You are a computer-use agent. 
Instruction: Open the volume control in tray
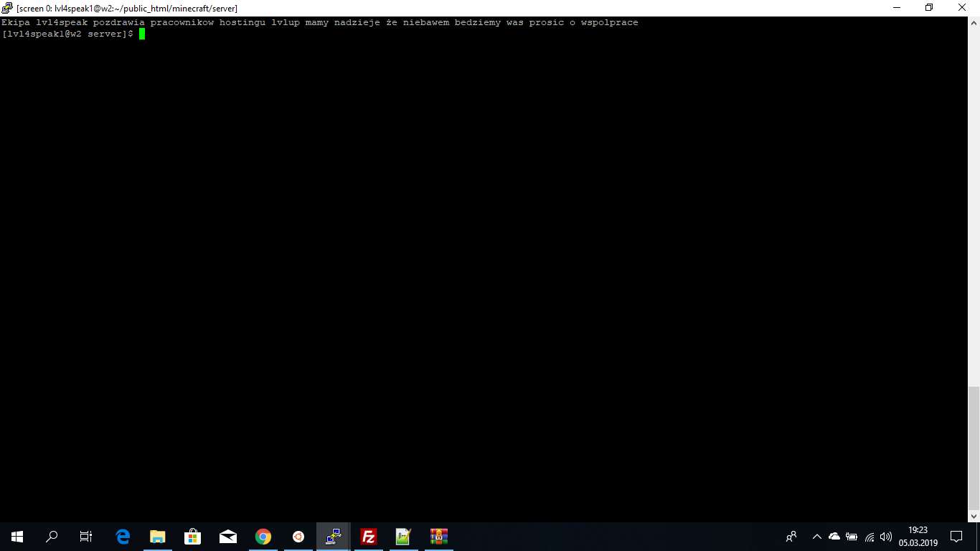tap(886, 537)
